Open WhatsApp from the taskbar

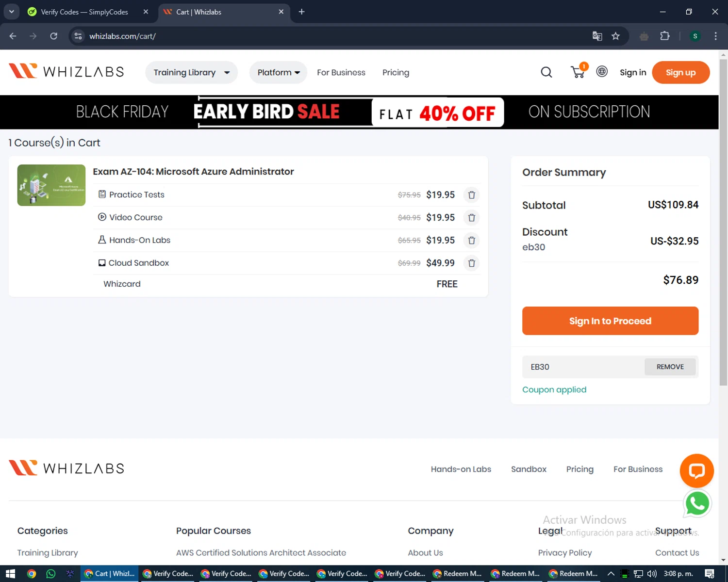[x=50, y=574]
